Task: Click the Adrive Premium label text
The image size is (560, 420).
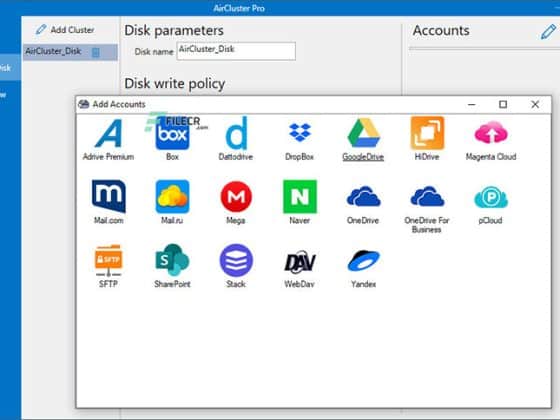Action: click(x=108, y=157)
